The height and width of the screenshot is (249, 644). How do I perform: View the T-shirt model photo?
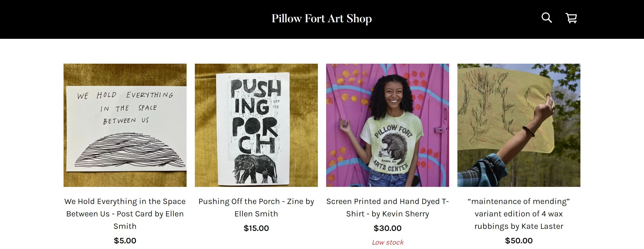(388, 125)
